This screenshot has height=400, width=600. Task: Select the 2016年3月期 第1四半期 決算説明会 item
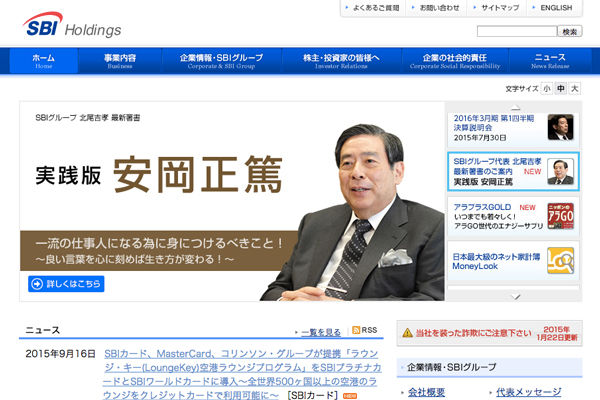pos(513,129)
